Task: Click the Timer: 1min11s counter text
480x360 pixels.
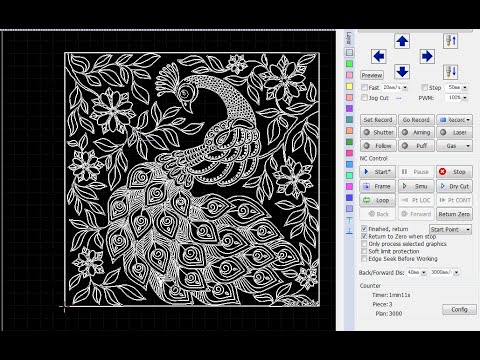Action: [x=391, y=295]
